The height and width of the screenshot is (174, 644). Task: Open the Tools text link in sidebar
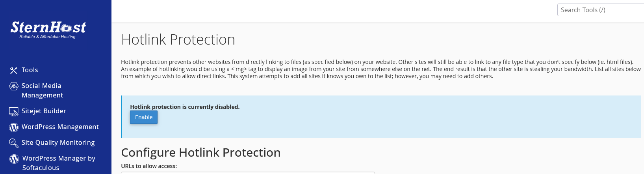[30, 70]
